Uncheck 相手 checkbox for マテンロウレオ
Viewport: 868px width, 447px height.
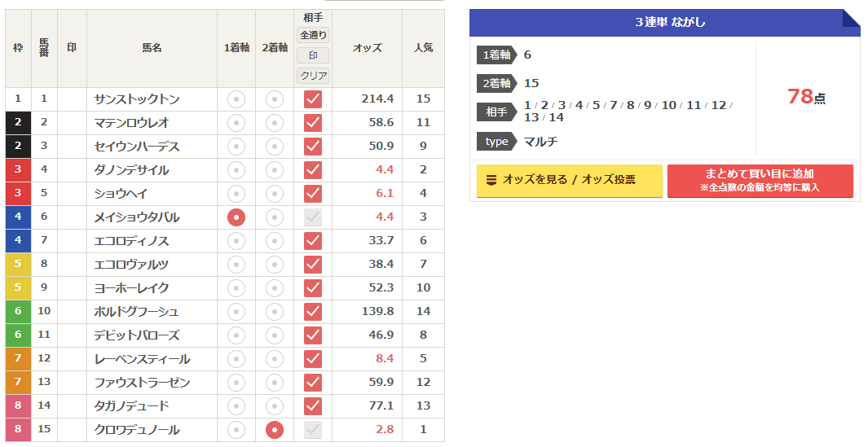point(313,123)
